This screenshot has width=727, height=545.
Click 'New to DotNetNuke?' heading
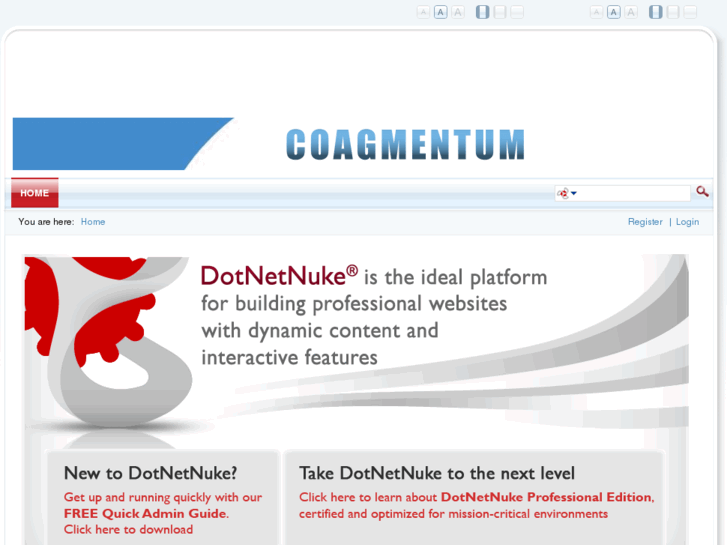(151, 473)
